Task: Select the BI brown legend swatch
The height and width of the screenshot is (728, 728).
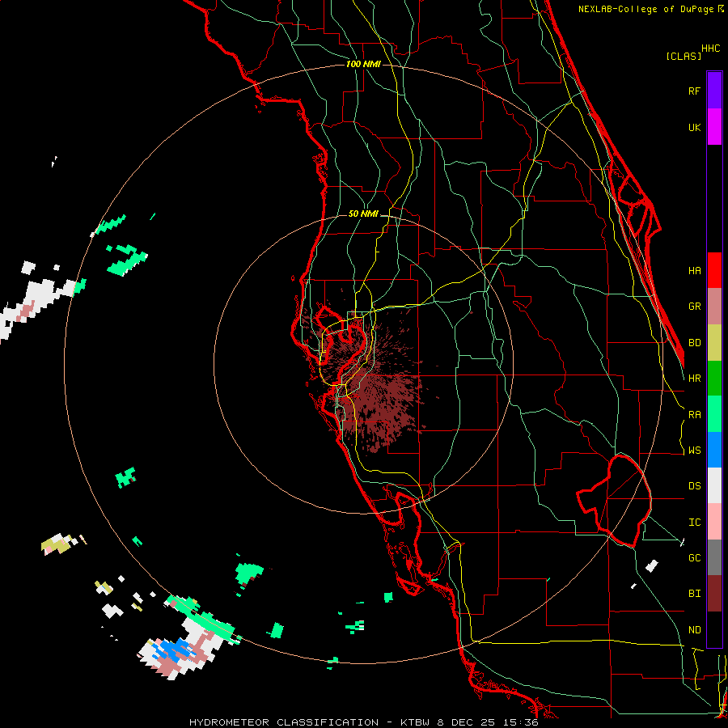Action: [714, 594]
